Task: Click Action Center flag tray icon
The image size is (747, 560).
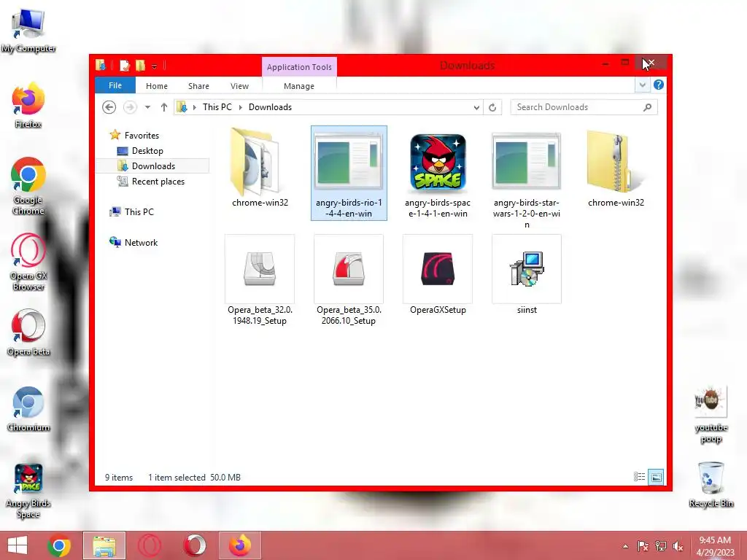Action: pos(643,546)
